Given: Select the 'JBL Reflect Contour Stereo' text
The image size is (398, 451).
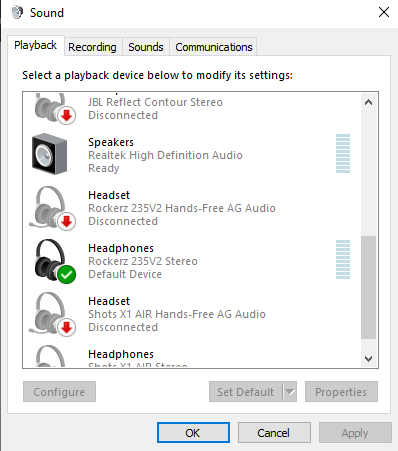Looking at the screenshot, I should coord(155,102).
